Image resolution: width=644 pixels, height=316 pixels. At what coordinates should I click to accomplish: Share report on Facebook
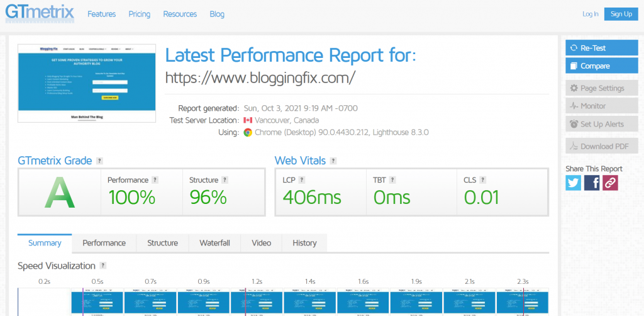click(592, 183)
